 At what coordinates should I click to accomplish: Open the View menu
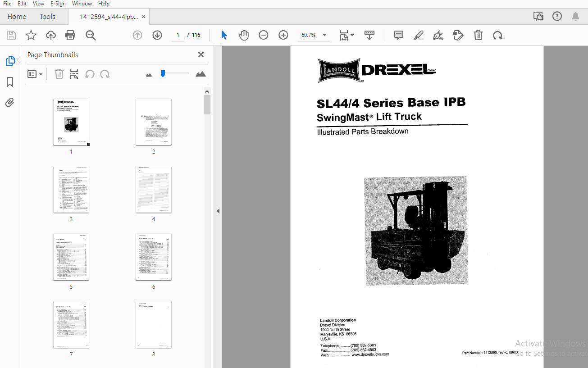38,4
